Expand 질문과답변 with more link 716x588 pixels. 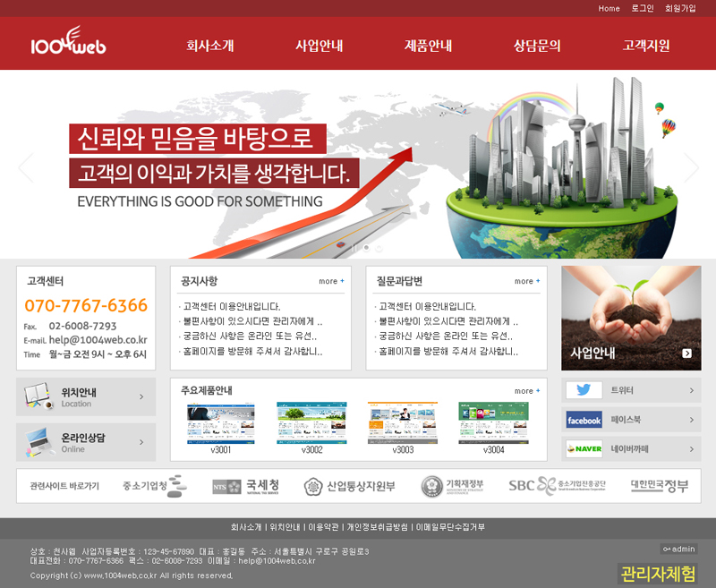(524, 281)
